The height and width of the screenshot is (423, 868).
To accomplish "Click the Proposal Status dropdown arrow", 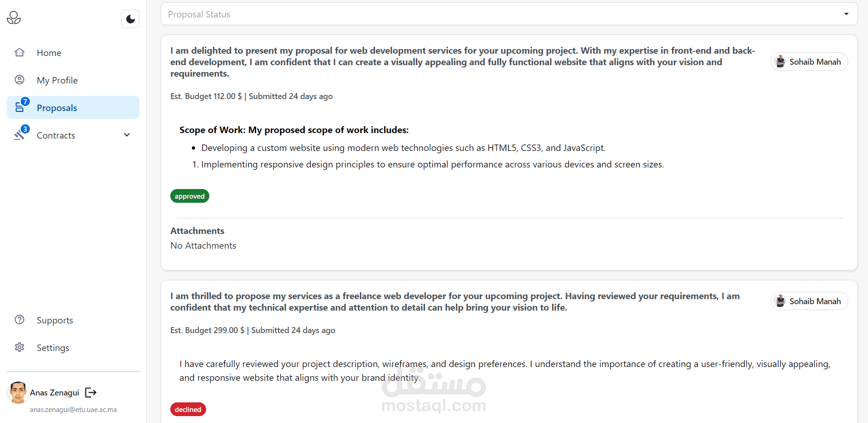I will [x=846, y=14].
